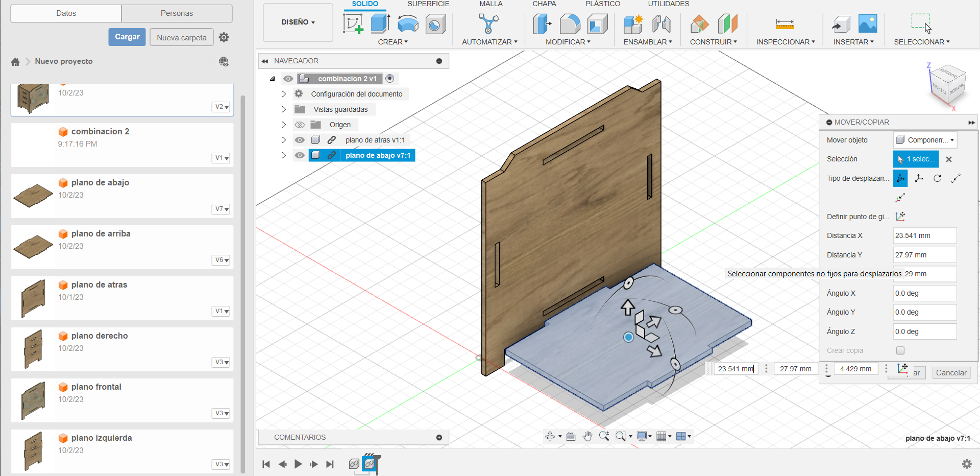The width and height of the screenshot is (980, 476).
Task: Open the Personas tab
Action: 177,13
